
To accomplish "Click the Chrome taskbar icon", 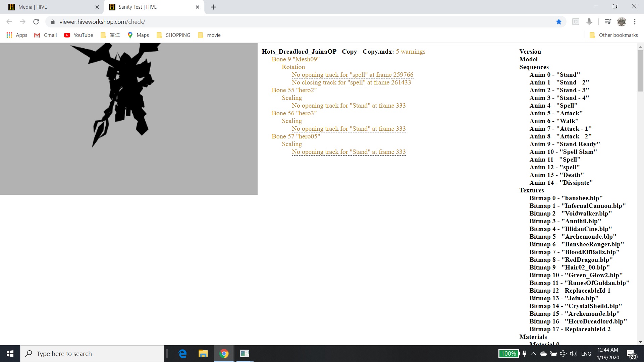I will [x=224, y=354].
